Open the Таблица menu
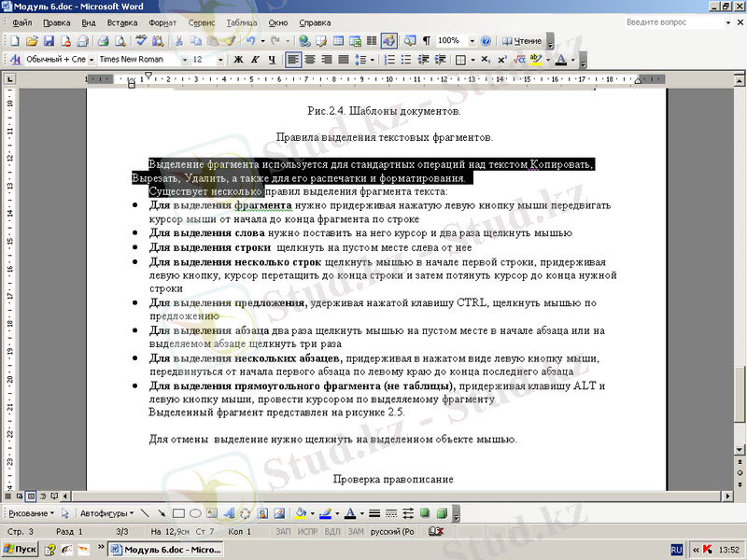 [241, 21]
